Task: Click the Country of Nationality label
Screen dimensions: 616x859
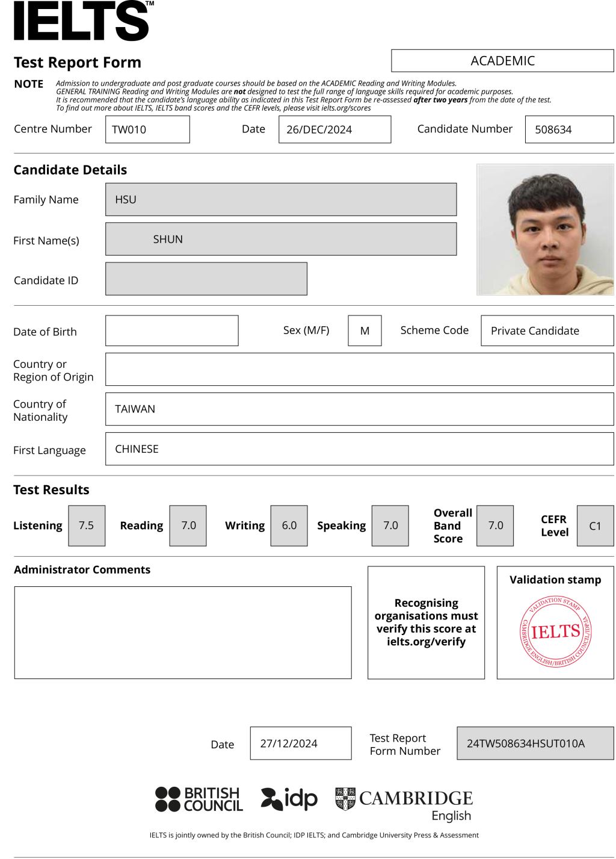Action: click(x=40, y=410)
